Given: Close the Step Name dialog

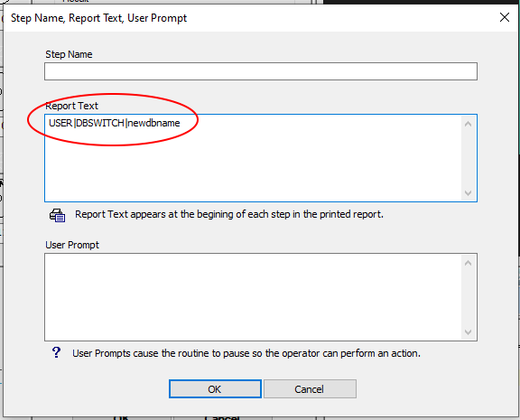Looking at the screenshot, I should 505,17.
